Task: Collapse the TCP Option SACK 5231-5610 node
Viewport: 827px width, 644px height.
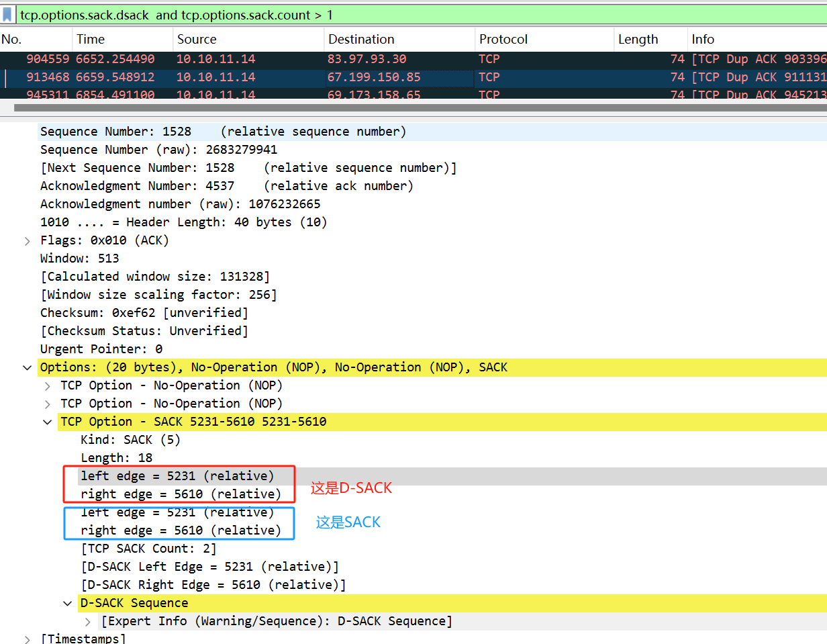Action: pyautogui.click(x=48, y=422)
